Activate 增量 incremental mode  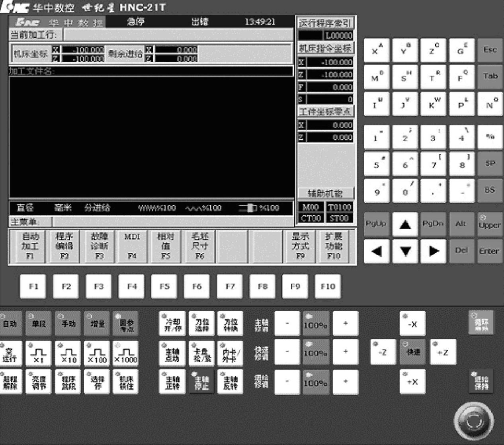coord(97,324)
